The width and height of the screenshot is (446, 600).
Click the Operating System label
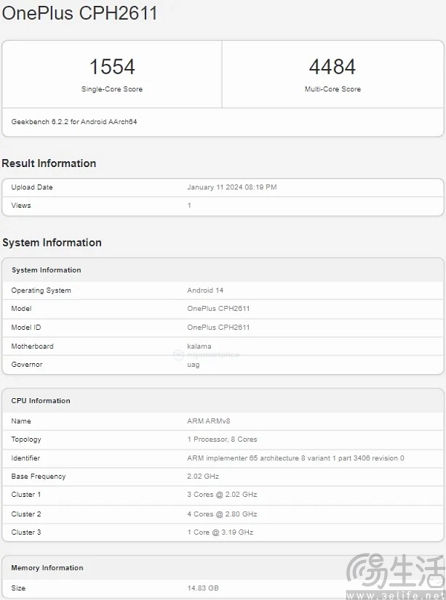41,290
